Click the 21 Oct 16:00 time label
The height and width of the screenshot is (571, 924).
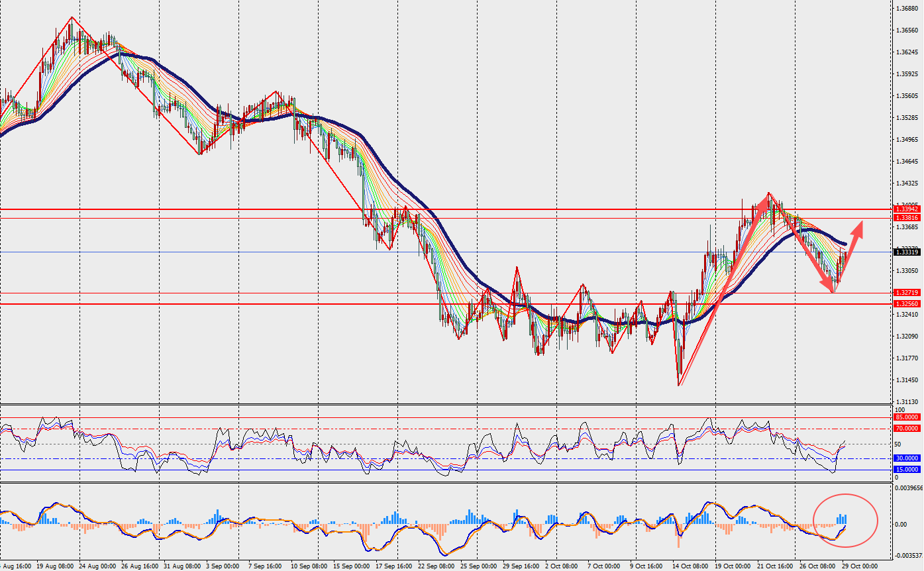click(x=774, y=566)
